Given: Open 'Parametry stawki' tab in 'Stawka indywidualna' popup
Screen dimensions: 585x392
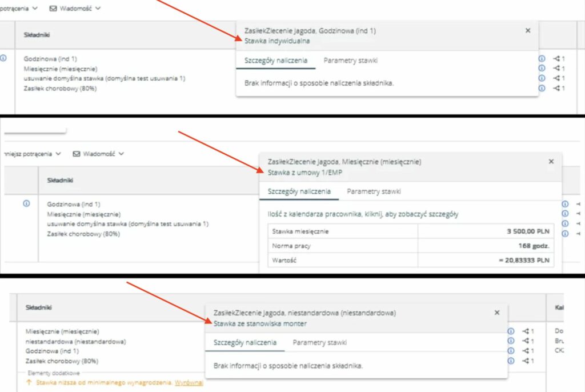Looking at the screenshot, I should point(350,61).
